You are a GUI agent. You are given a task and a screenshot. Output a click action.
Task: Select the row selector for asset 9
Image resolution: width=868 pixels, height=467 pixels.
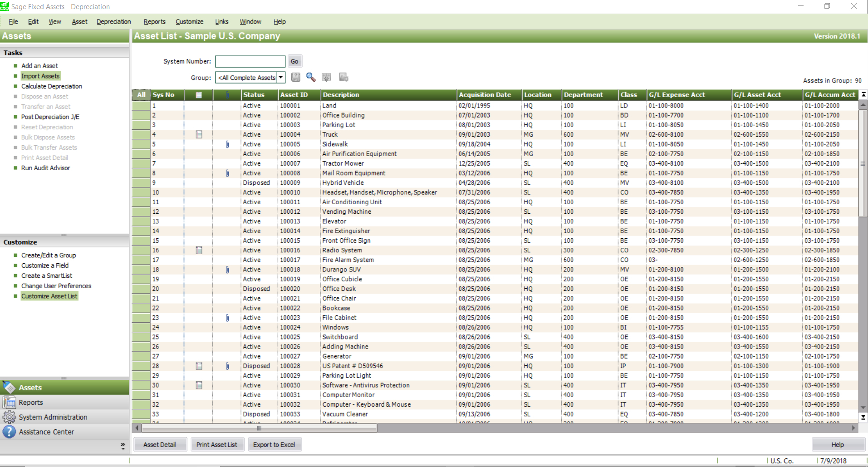tap(141, 183)
